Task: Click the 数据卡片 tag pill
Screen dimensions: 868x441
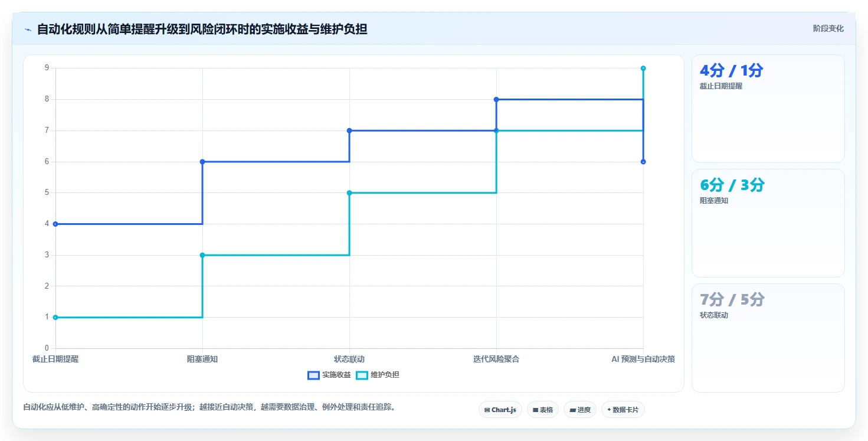Action: tap(623, 410)
